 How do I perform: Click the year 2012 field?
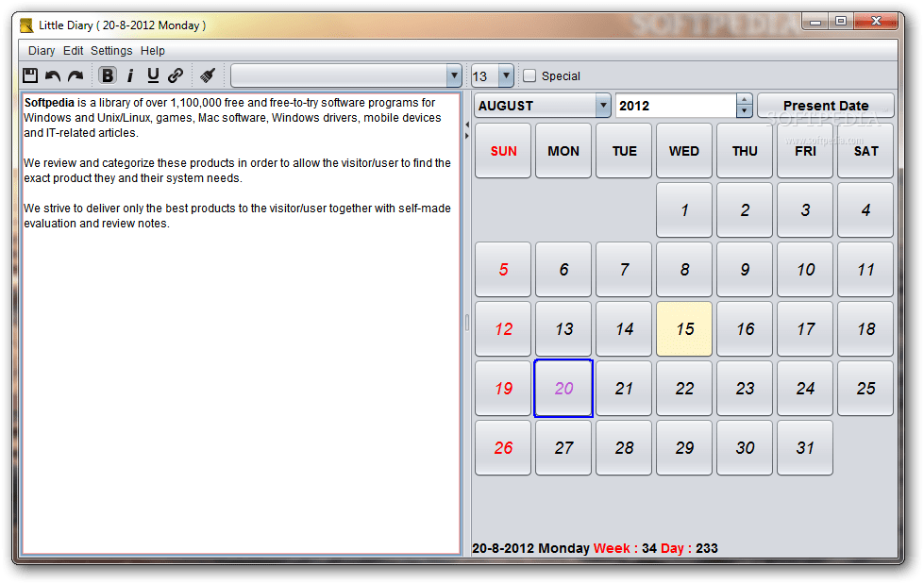676,106
